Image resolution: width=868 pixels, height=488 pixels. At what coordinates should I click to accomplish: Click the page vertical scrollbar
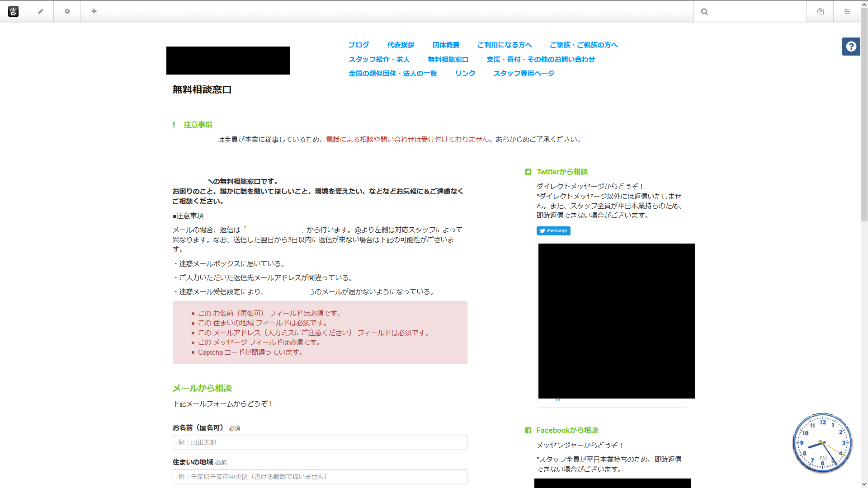pos(864,115)
